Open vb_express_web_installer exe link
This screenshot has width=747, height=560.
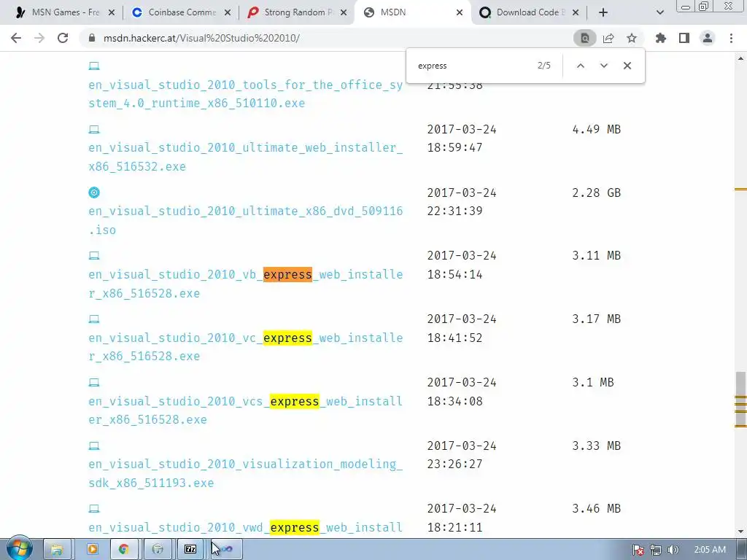pos(245,284)
